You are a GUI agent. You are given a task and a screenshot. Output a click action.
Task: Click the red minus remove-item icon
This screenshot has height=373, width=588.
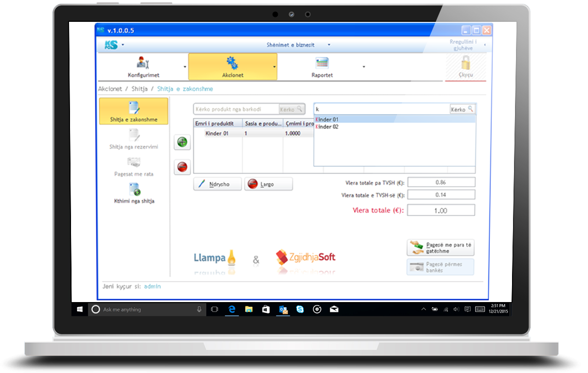[182, 168]
